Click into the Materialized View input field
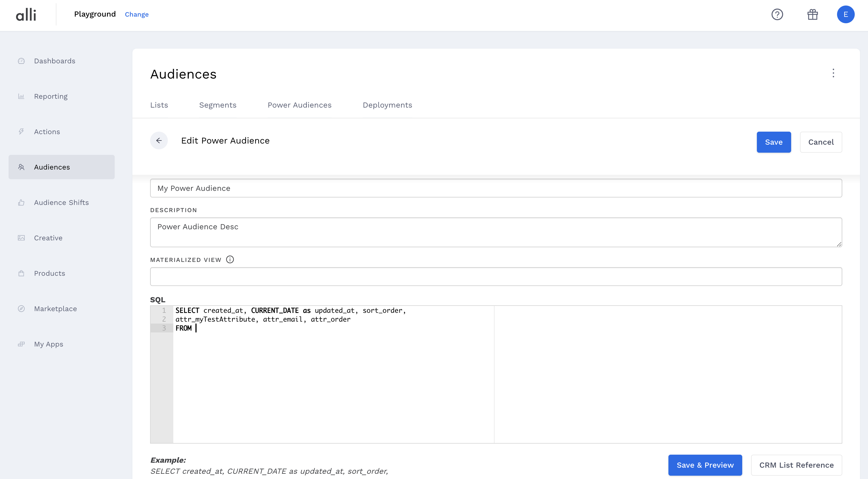868x479 pixels. [x=496, y=276]
